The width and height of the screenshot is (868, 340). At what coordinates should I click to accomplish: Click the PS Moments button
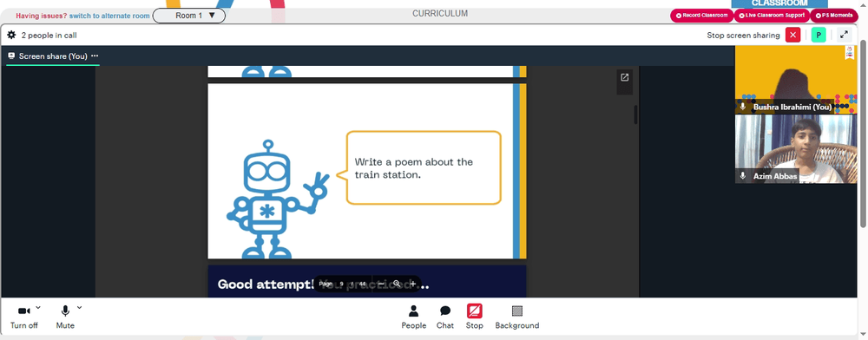click(833, 16)
